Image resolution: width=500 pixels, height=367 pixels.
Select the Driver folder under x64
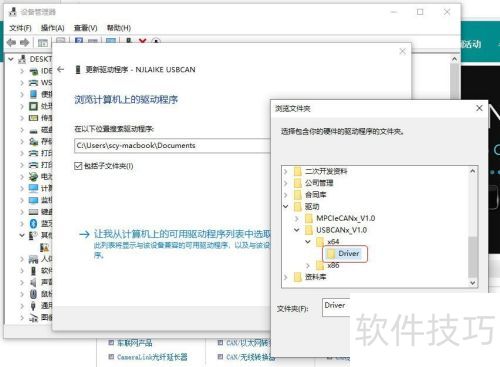pyautogui.click(x=345, y=254)
